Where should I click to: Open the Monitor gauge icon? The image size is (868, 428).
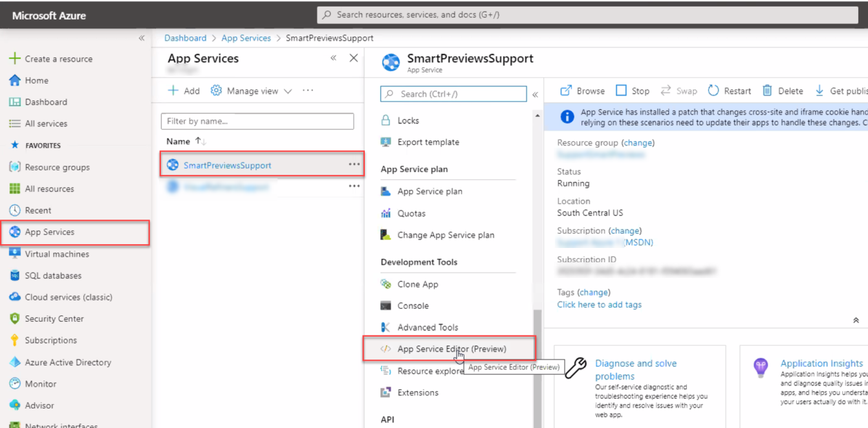click(14, 384)
